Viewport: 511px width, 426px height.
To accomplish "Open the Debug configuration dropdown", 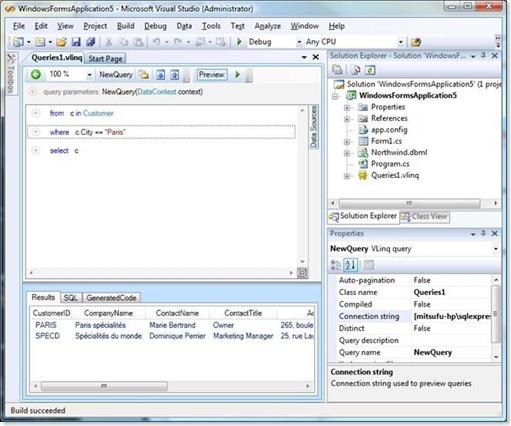I will 299,42.
